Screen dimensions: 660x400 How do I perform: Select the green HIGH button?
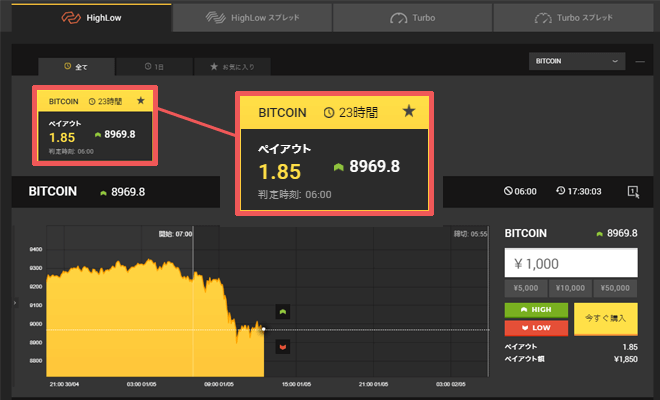click(536, 310)
